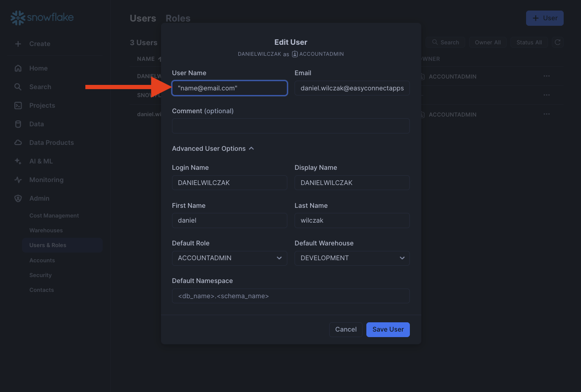581x392 pixels.
Task: Click into the User Name field
Action: 229,88
